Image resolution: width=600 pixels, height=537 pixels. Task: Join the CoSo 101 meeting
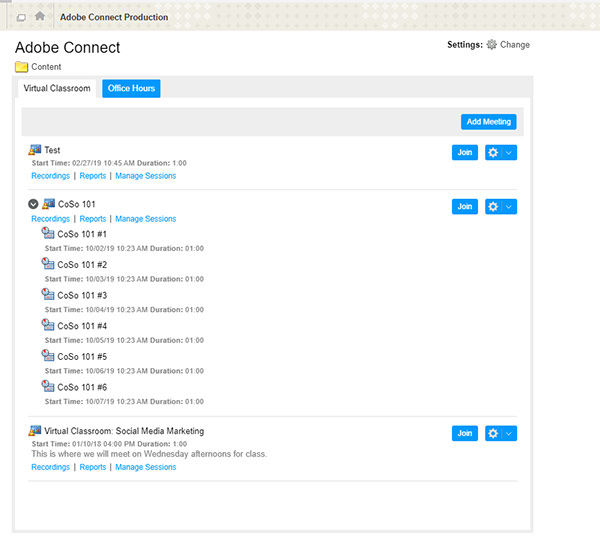pyautogui.click(x=465, y=207)
